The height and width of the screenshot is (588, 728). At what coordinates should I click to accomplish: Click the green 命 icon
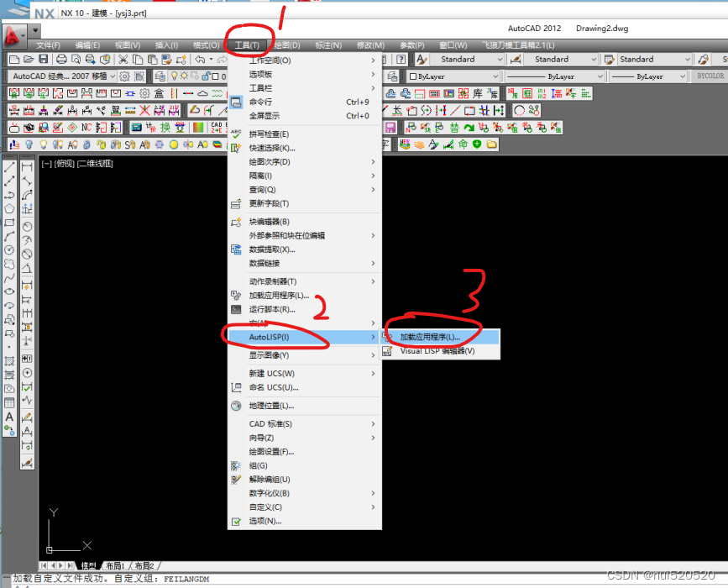coord(463,144)
